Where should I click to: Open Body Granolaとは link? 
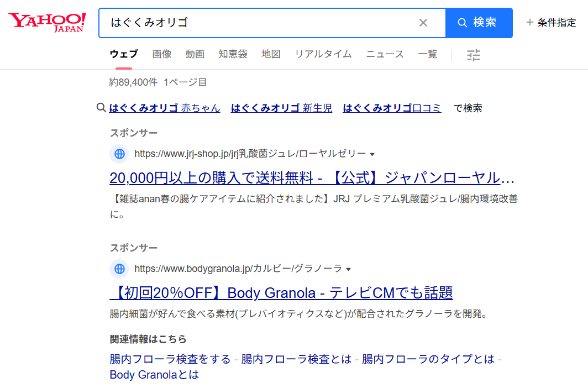[154, 375]
